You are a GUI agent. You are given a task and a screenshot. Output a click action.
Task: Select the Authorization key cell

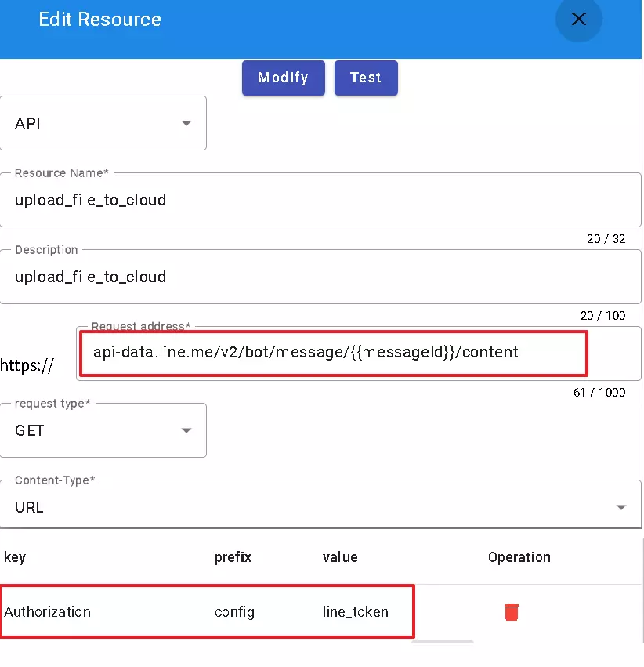[x=48, y=612]
